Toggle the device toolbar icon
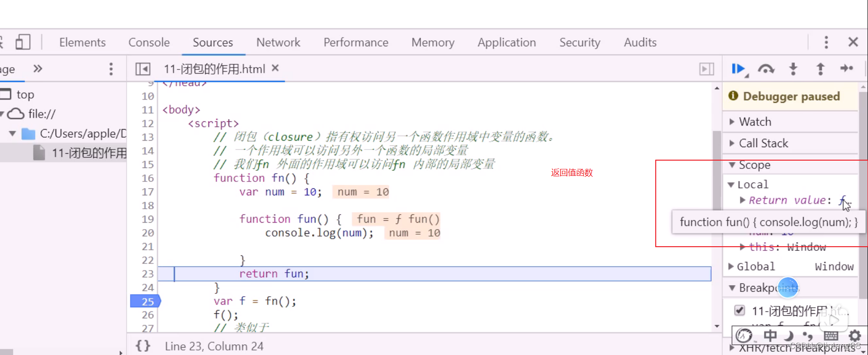868x355 pixels. (x=23, y=42)
